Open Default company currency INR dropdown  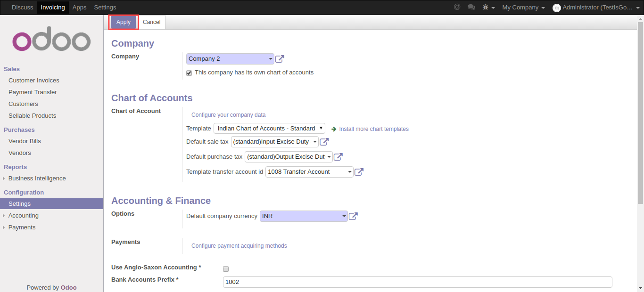click(x=304, y=216)
